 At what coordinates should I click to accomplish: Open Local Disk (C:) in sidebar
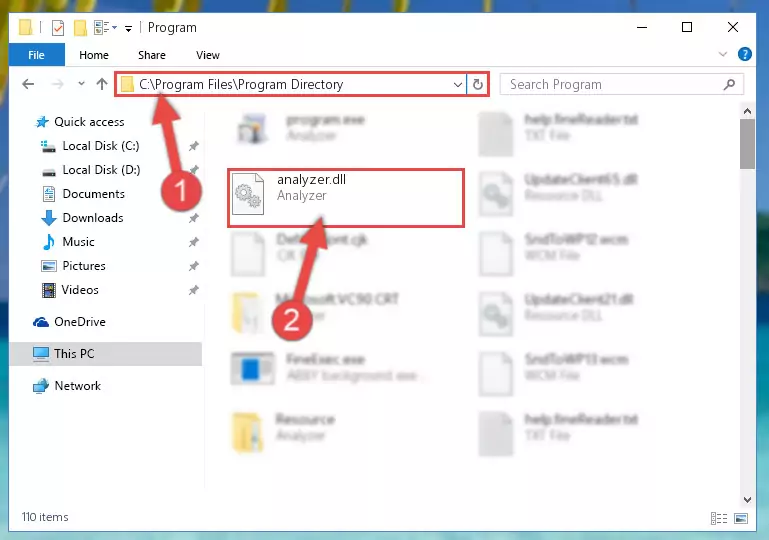click(x=101, y=146)
